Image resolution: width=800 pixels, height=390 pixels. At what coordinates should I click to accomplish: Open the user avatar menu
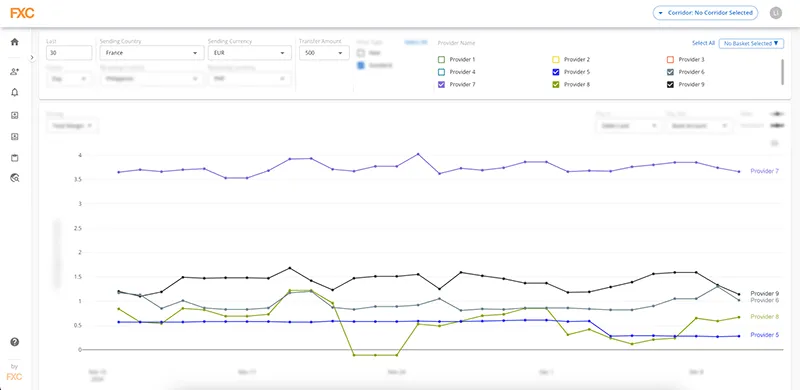776,13
